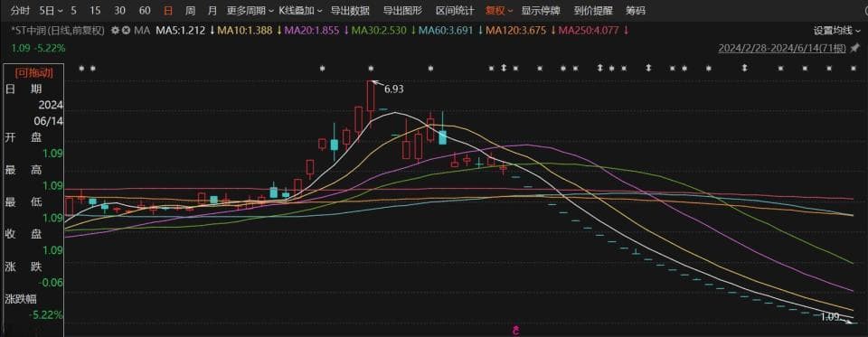Switch to the 月 monthly period

(212, 11)
